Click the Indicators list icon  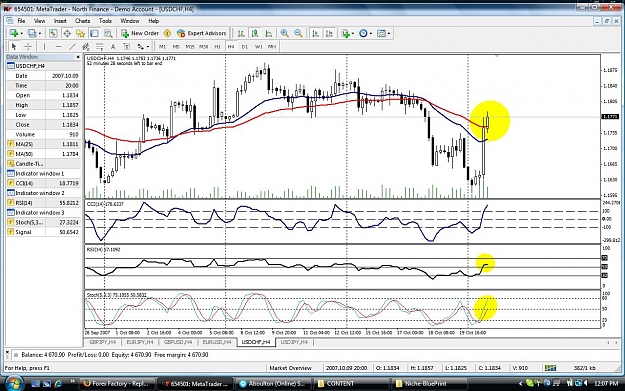tap(345, 33)
